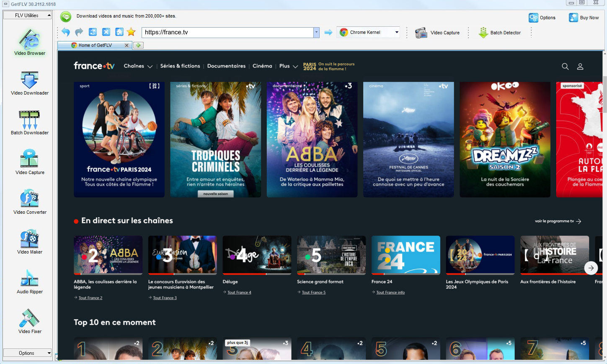Close the Home of GetFLV tab
The height and width of the screenshot is (364, 607).
127,45
